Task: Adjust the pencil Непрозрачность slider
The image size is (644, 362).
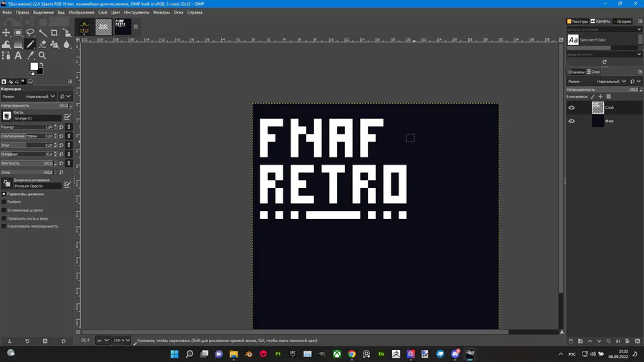Action: (x=36, y=105)
